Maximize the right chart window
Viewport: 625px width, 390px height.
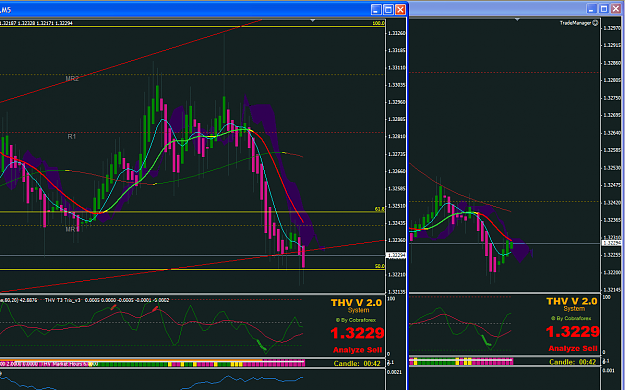(x=603, y=9)
